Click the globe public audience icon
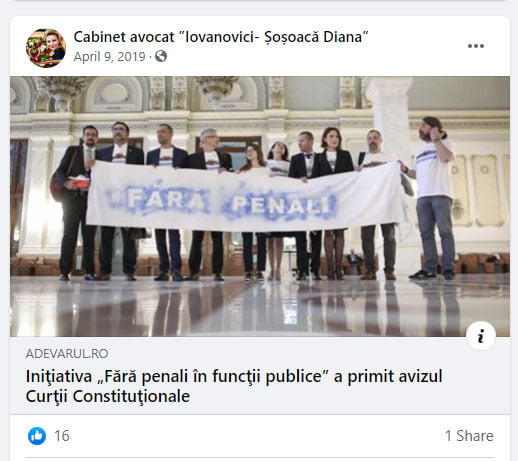 161,56
